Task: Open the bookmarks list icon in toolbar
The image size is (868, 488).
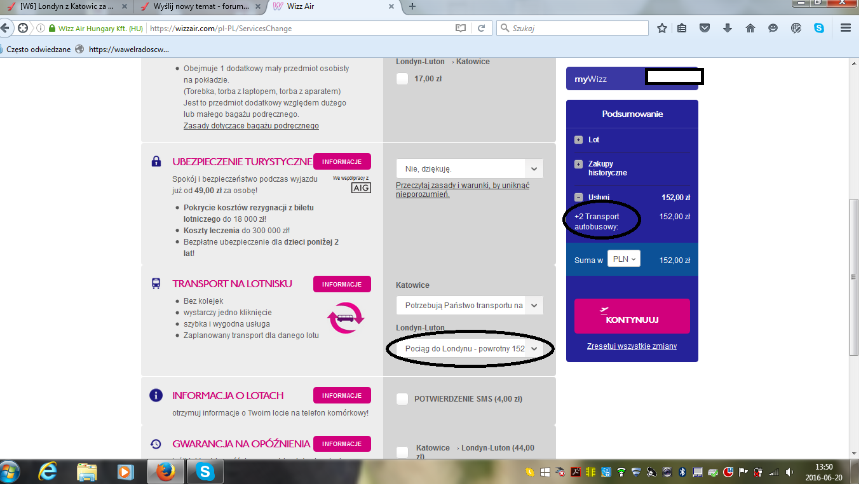Action: pos(682,28)
